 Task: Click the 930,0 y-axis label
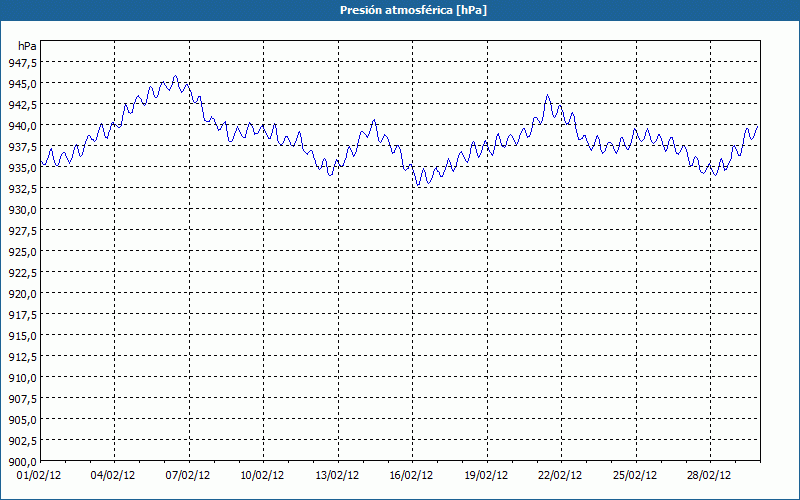22,210
